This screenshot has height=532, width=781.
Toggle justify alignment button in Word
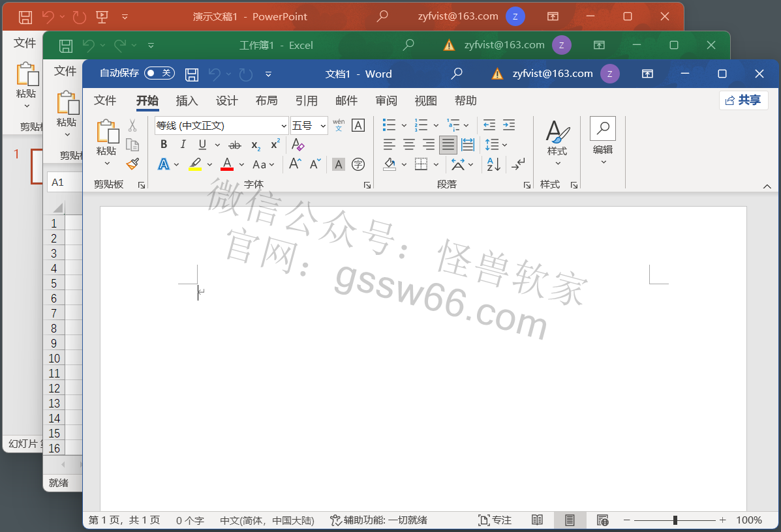click(x=448, y=145)
